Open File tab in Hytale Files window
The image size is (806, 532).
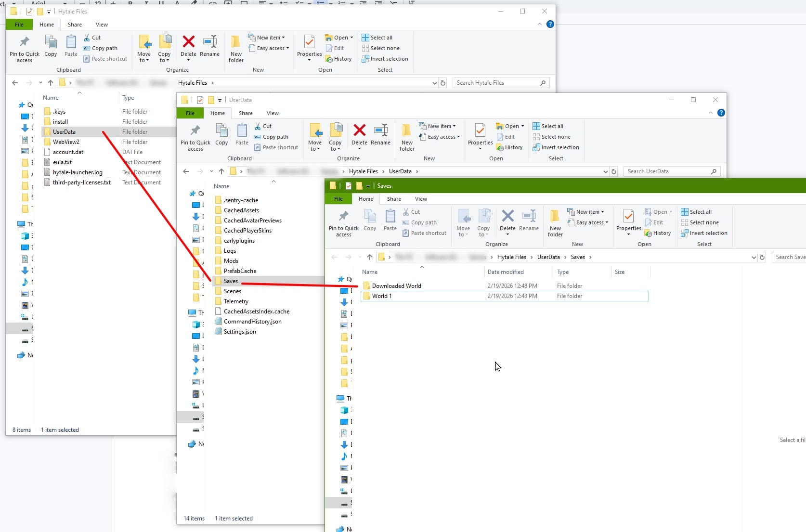19,25
